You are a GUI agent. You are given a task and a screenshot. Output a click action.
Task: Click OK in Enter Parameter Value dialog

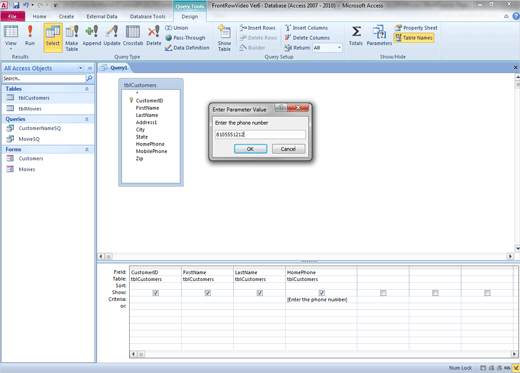(x=250, y=149)
